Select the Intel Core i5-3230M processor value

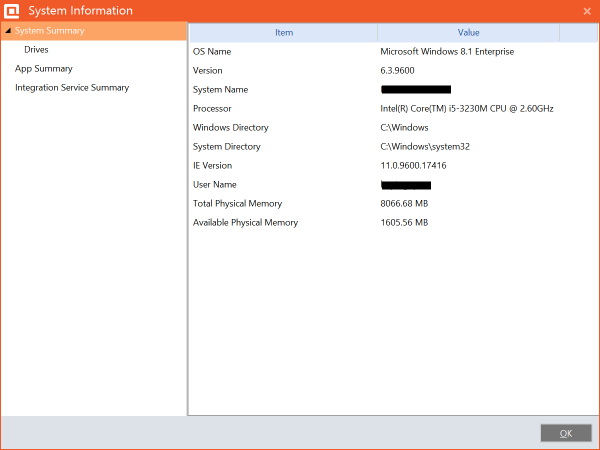tap(467, 109)
